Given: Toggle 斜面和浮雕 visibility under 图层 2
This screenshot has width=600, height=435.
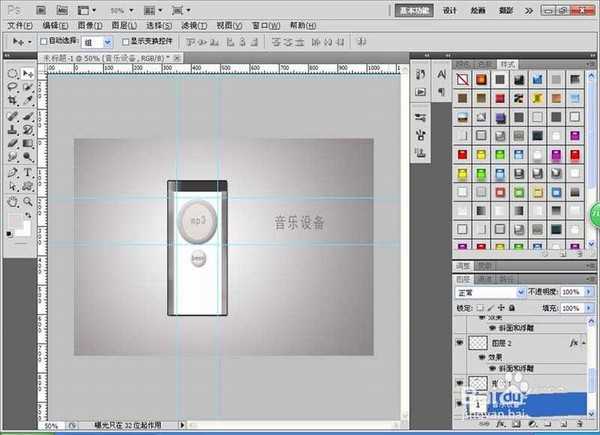Looking at the screenshot, I should pyautogui.click(x=493, y=368).
